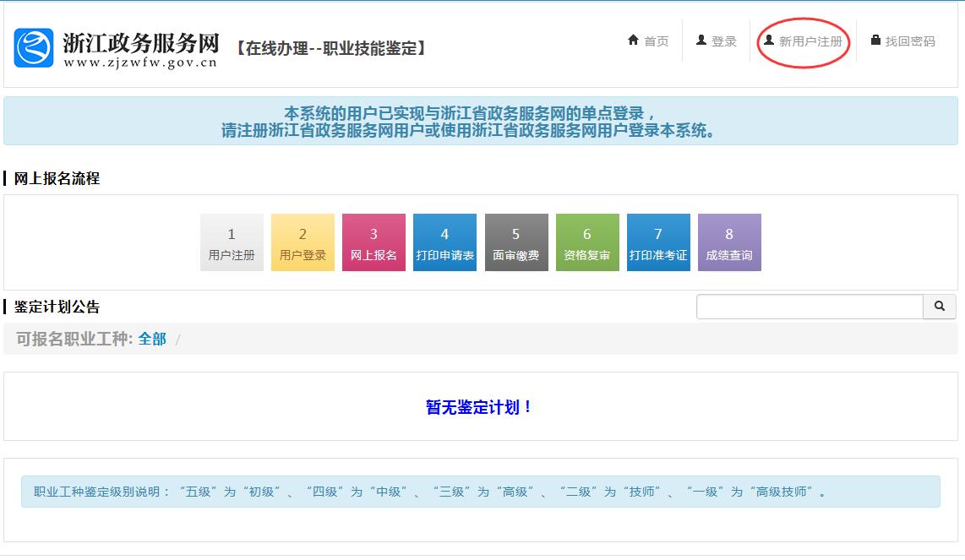This screenshot has height=560, width=965.
Task: Click step 1 用户注册 tile
Action: tap(232, 242)
